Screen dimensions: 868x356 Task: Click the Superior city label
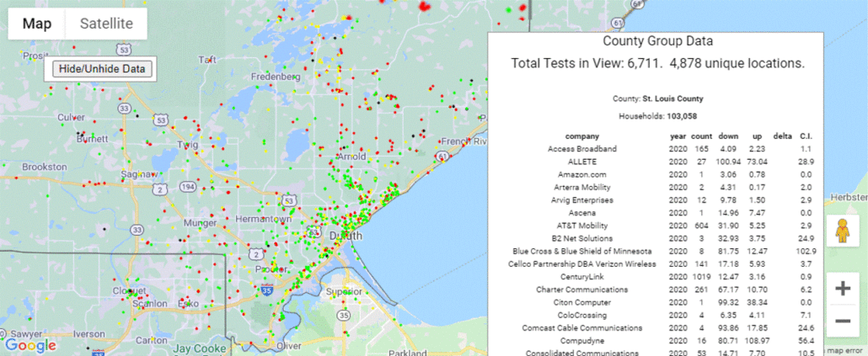pyautogui.click(x=344, y=292)
